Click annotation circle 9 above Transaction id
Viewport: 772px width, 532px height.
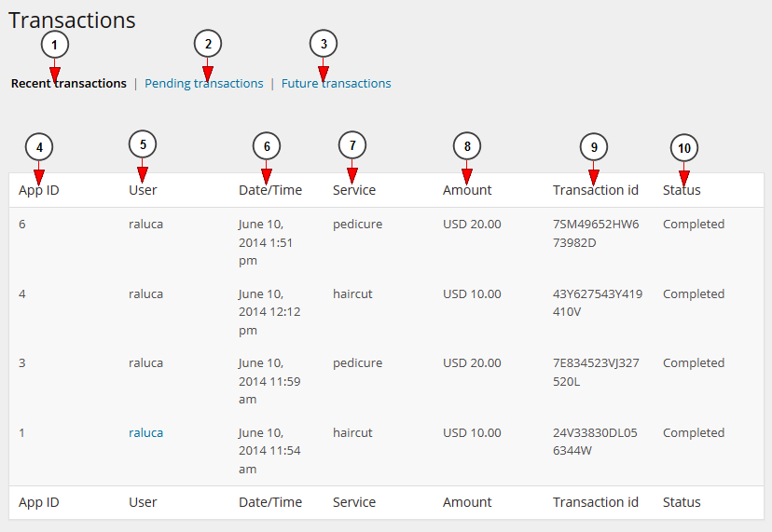tap(594, 146)
